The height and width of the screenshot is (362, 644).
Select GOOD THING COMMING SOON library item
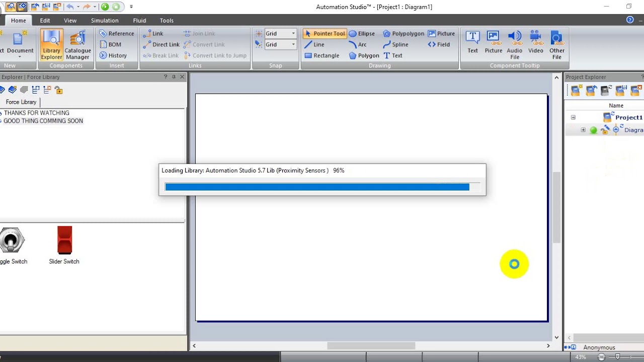[x=43, y=121]
